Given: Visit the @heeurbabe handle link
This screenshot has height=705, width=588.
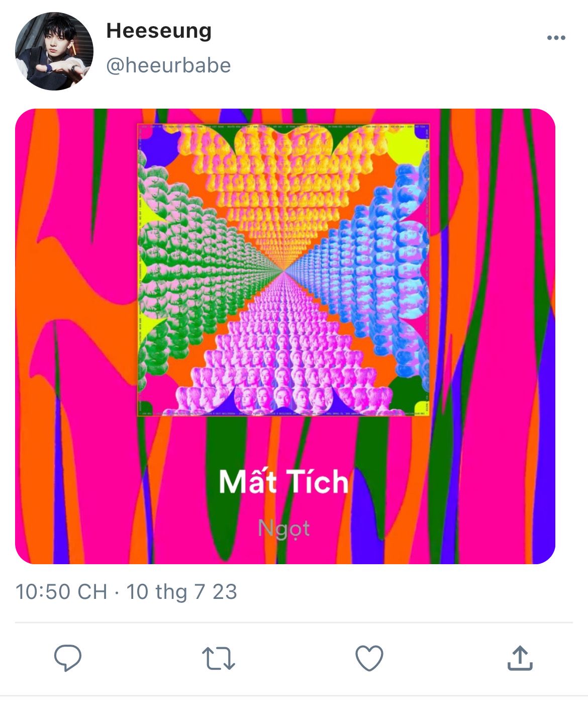Looking at the screenshot, I should click(x=168, y=65).
